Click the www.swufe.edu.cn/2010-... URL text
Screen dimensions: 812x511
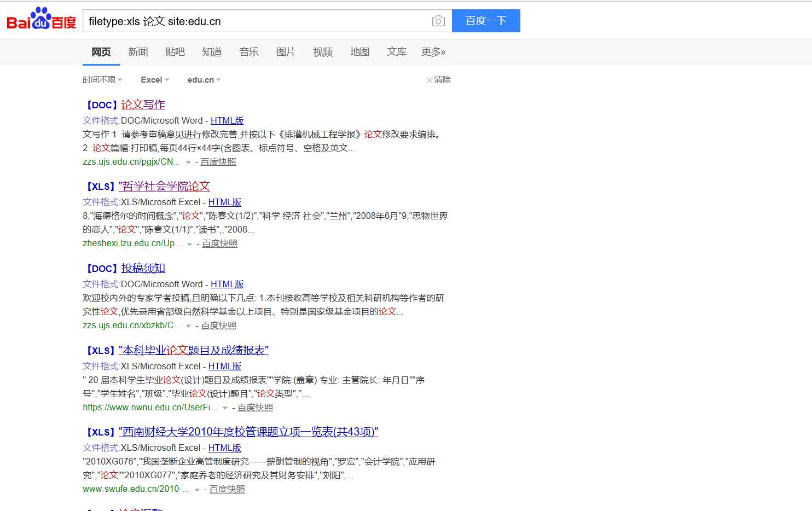click(x=136, y=489)
